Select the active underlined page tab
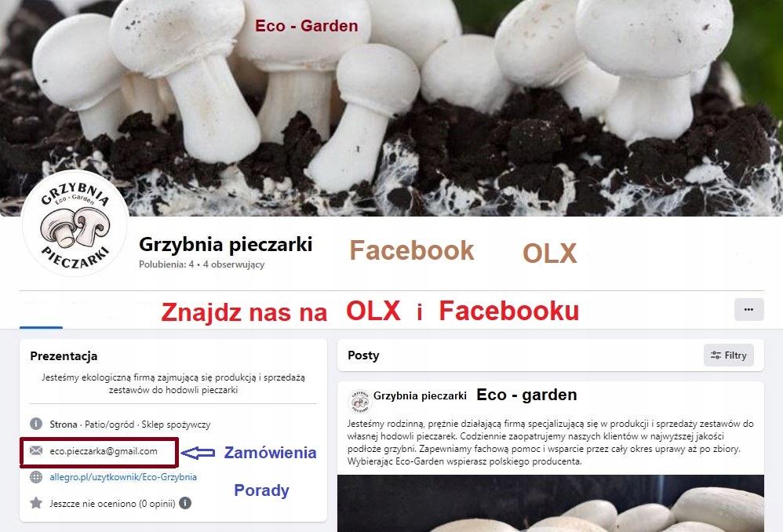The height and width of the screenshot is (532, 783). 41,315
